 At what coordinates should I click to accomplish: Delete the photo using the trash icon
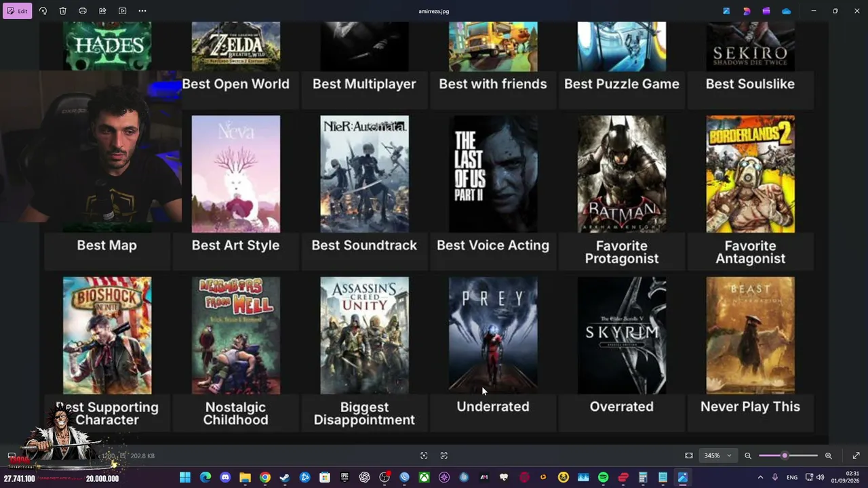pos(62,11)
